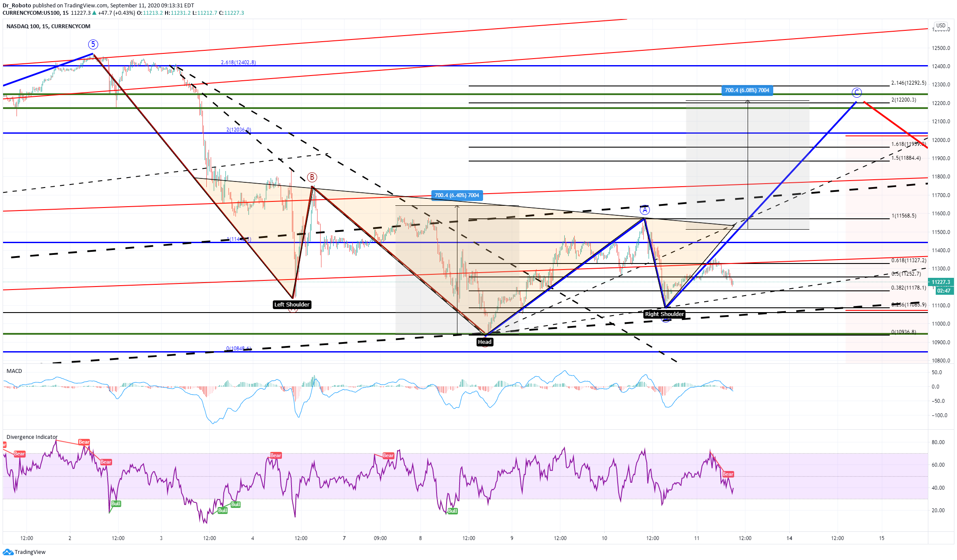Select the Fibonacci 2(12036.0) level label
The image size is (957, 560).
[x=238, y=130]
